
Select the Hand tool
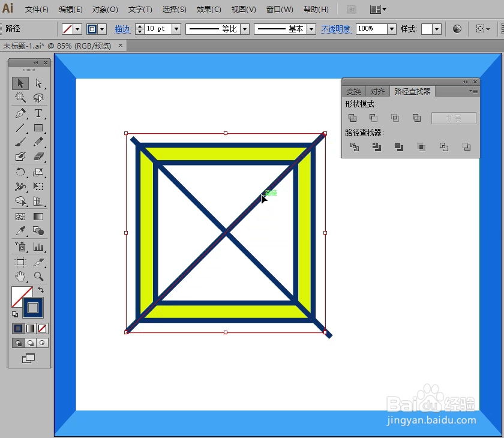[x=20, y=276]
